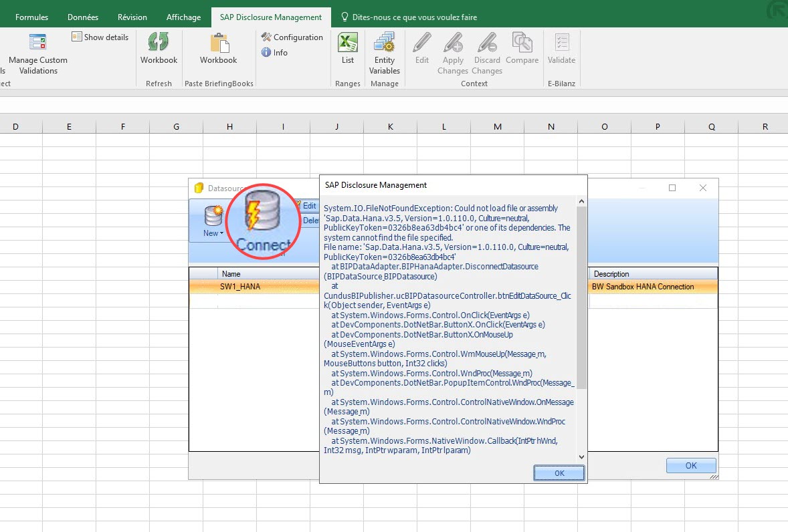This screenshot has width=788, height=532.
Task: Maximize the Datasource window
Action: (672, 188)
